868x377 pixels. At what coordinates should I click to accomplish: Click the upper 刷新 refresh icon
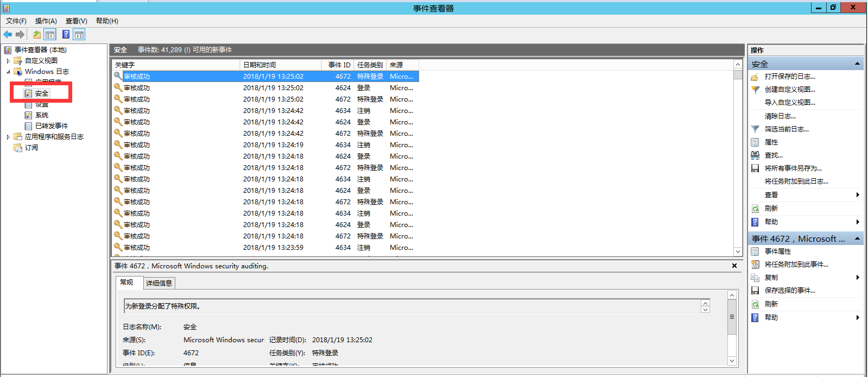point(755,209)
